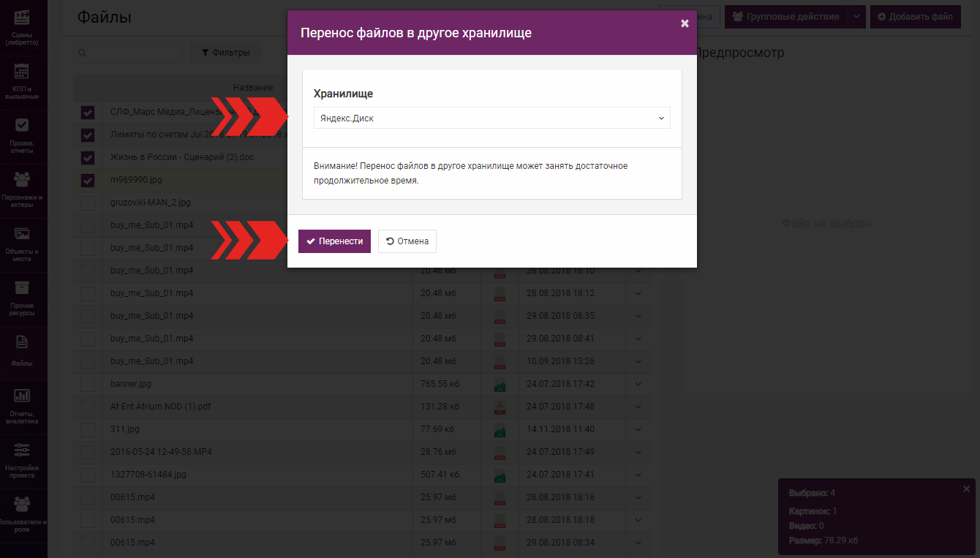980x558 pixels.
Task: Open the row chevron for 2016-05-24 12-49-58.MP4
Action: (x=638, y=452)
